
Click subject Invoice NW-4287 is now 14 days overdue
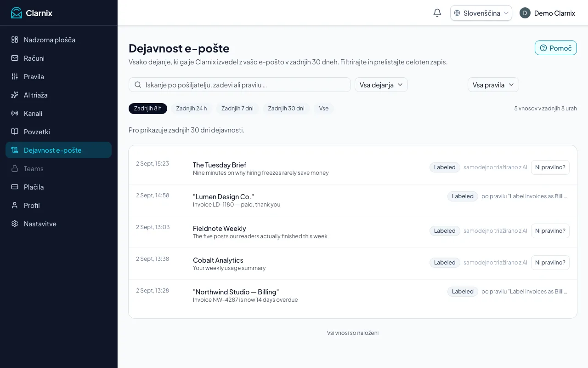[245, 300]
